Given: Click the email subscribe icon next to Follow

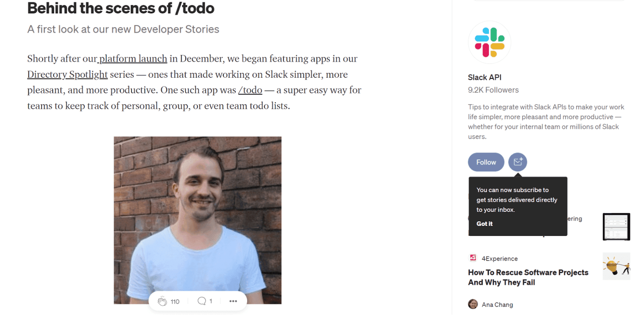Looking at the screenshot, I should tap(518, 162).
